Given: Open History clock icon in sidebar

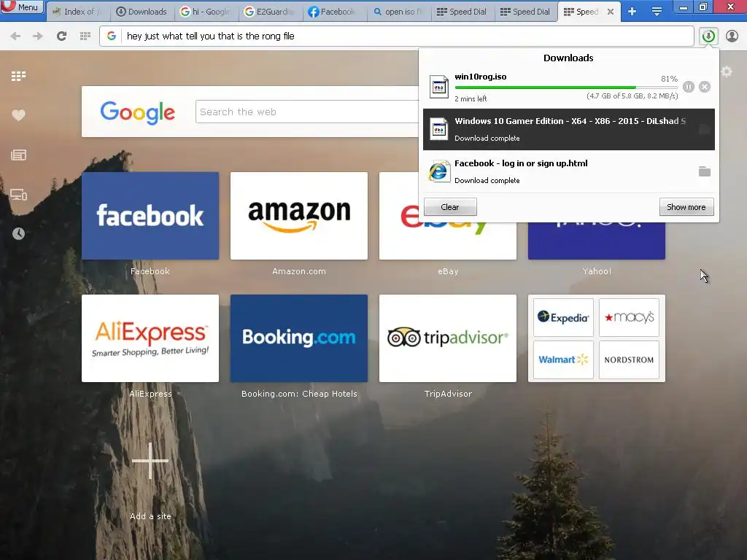Looking at the screenshot, I should [18, 233].
